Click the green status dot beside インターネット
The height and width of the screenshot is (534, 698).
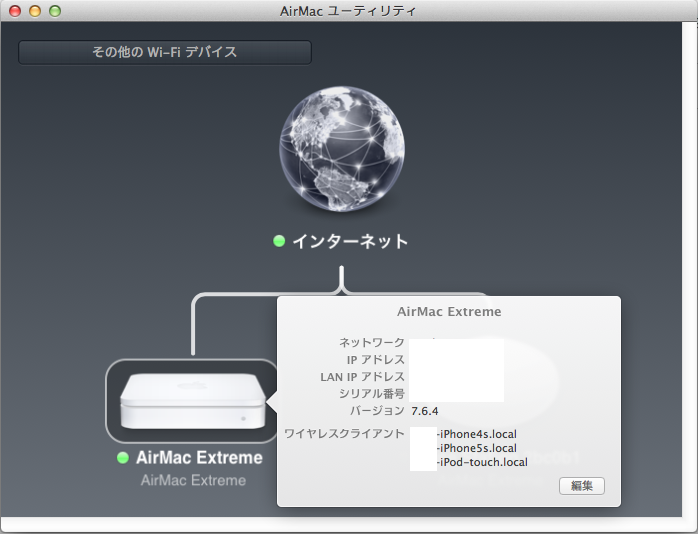279,241
